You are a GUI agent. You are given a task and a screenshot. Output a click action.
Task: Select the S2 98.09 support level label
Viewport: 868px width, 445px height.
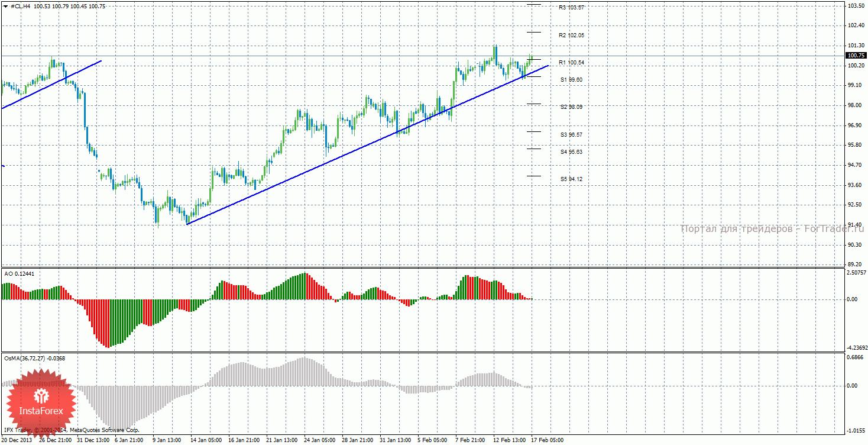pyautogui.click(x=571, y=107)
